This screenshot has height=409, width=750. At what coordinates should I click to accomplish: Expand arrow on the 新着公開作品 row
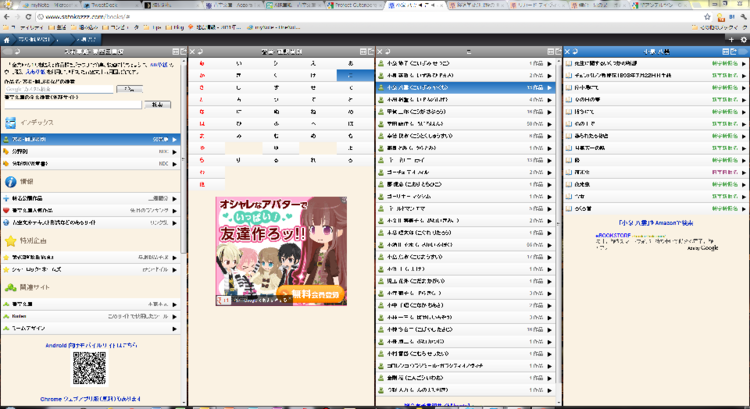pos(175,199)
